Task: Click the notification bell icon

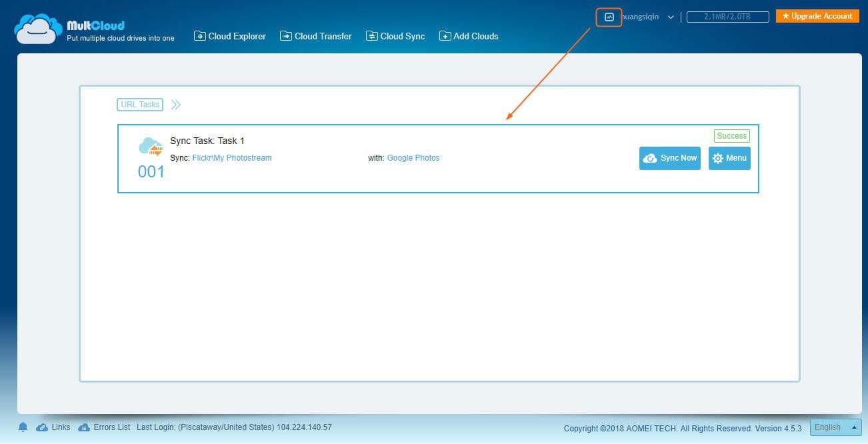Action: pos(23,427)
